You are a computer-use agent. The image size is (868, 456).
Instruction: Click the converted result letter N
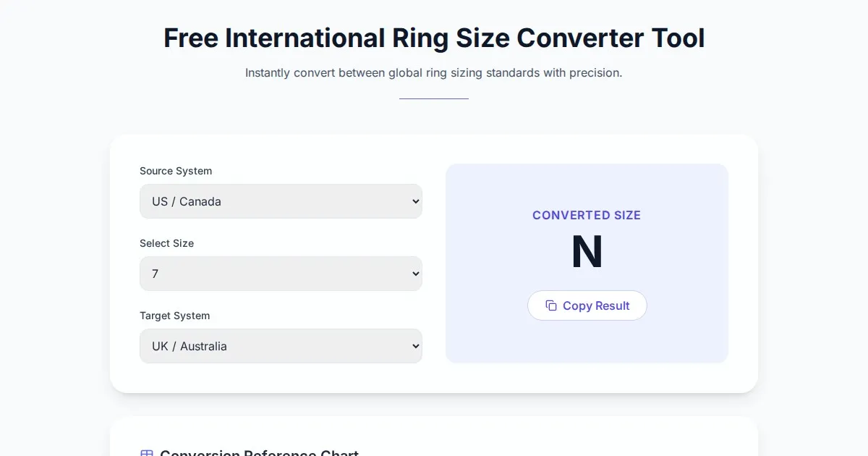point(587,252)
